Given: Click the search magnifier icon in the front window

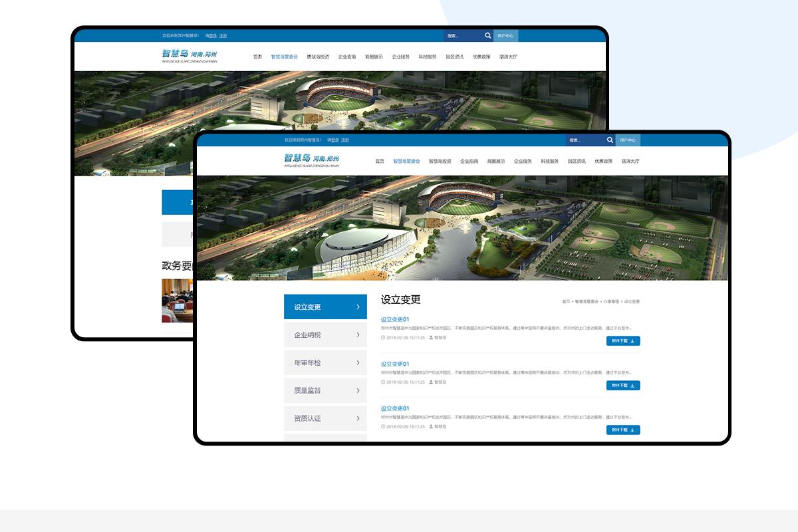Looking at the screenshot, I should point(610,140).
